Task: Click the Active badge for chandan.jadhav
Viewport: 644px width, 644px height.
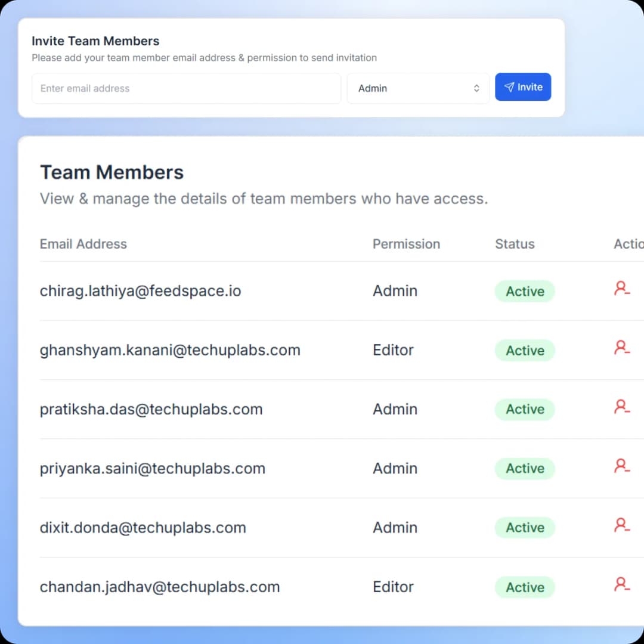Action: (x=524, y=587)
